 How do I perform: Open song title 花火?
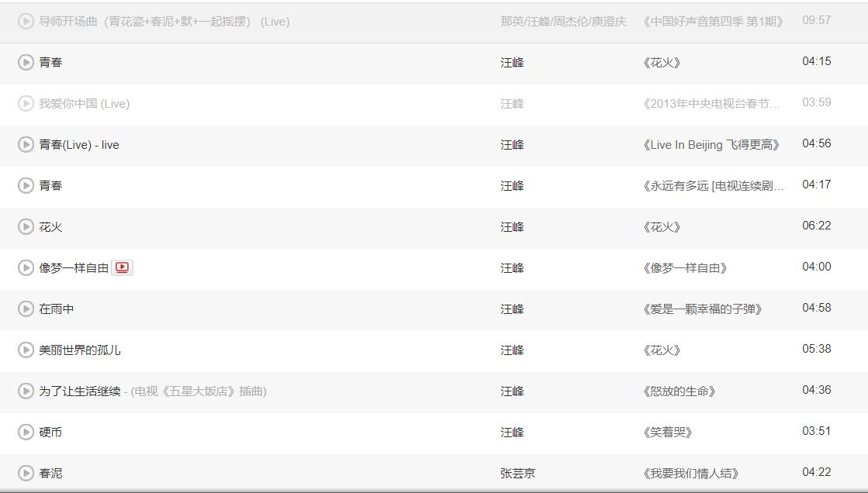(50, 227)
